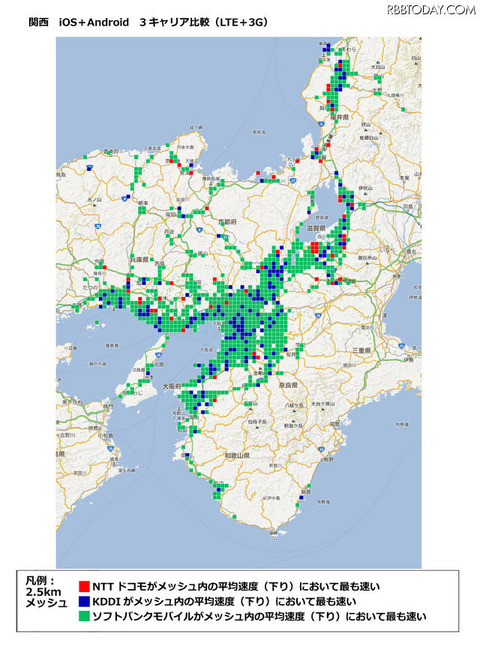Viewport: 480px width, 646px height.
Task: Click the 凡例 2.5km メッシュ legend heading
Action: [x=46, y=592]
